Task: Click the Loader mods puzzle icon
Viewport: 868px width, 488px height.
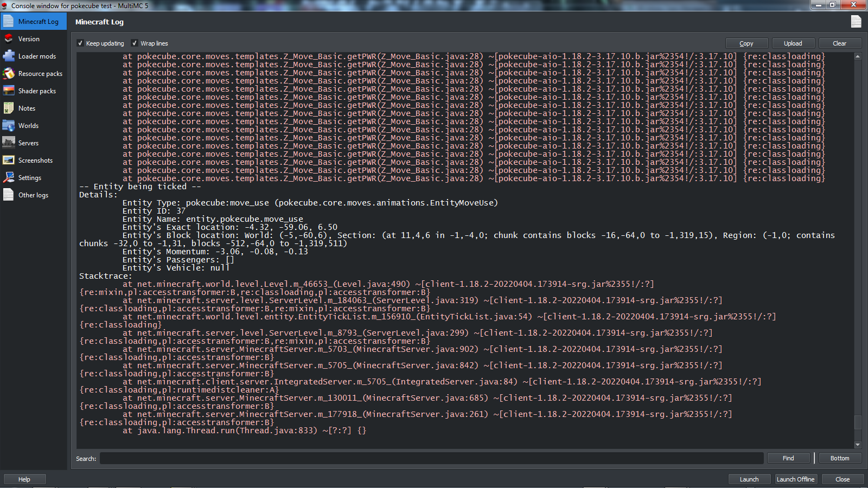Action: (9, 56)
